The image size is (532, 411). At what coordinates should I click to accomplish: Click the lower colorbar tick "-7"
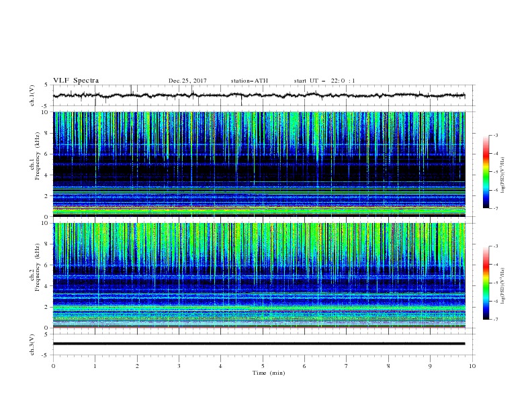pos(495,319)
